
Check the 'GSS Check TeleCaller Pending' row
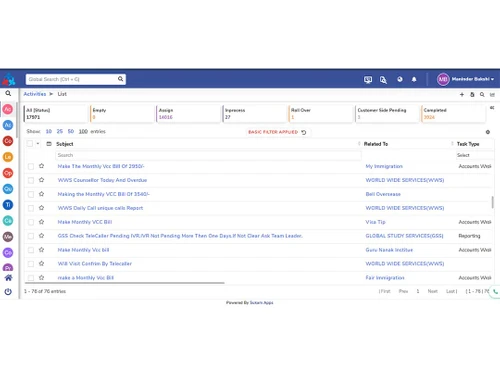point(31,236)
